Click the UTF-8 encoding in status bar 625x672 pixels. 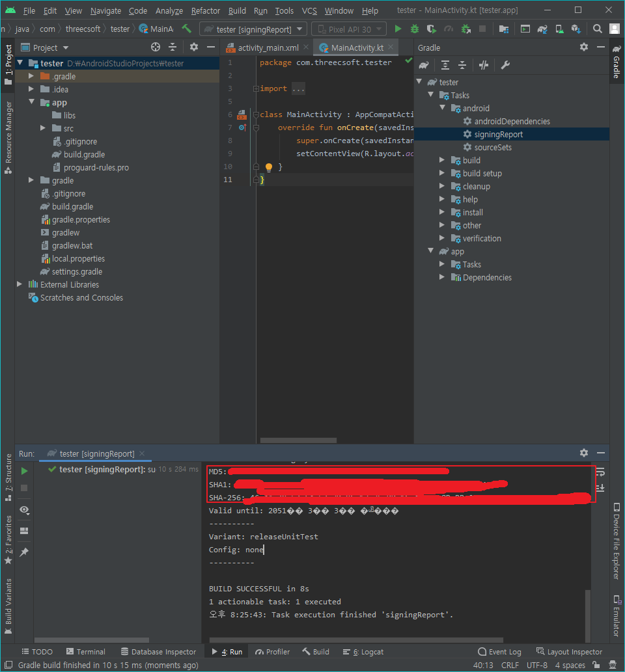pos(536,665)
